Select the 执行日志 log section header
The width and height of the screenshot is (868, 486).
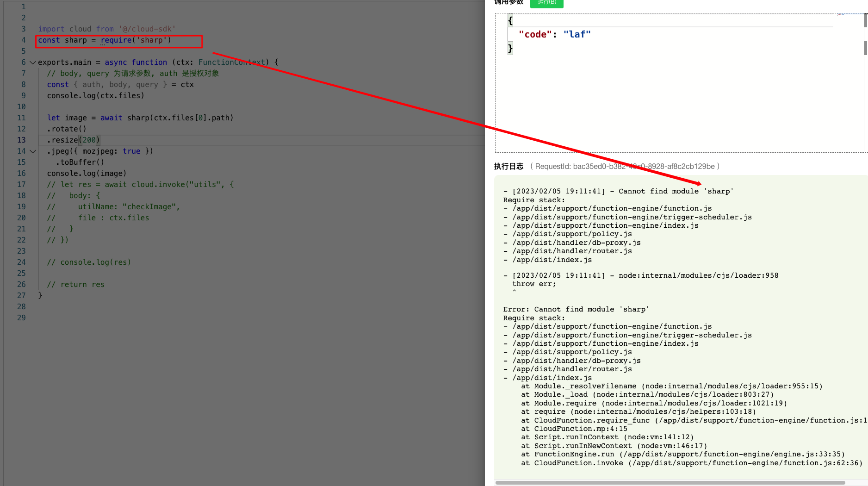click(x=509, y=166)
